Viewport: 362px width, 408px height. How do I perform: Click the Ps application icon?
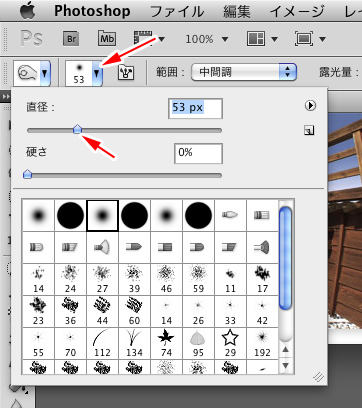tap(32, 39)
